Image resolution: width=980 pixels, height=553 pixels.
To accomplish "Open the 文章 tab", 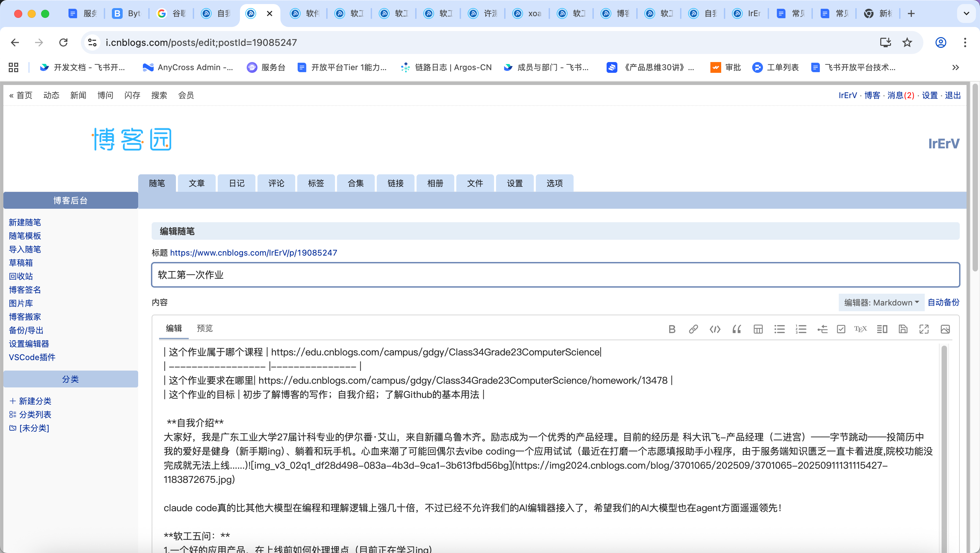I will coord(197,183).
